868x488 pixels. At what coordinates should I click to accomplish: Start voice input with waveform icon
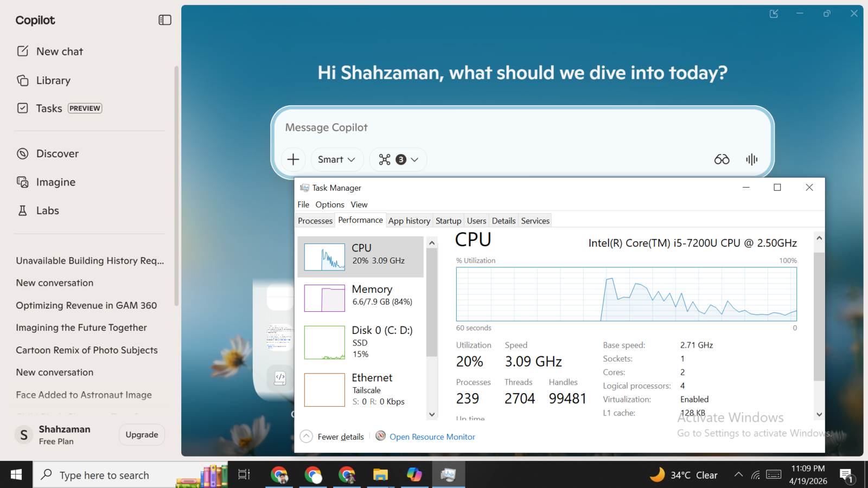click(x=751, y=159)
